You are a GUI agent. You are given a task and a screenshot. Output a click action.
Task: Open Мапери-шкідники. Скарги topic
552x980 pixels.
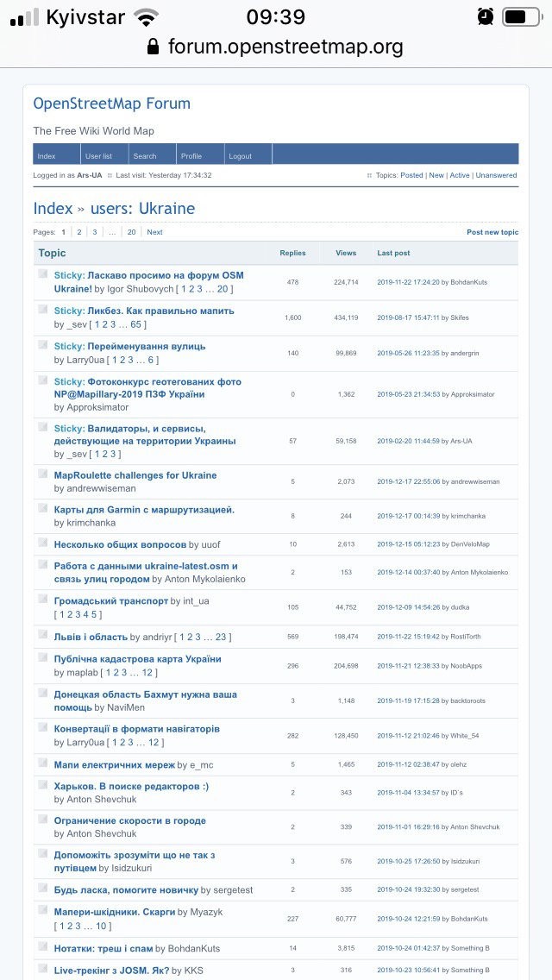tap(115, 912)
